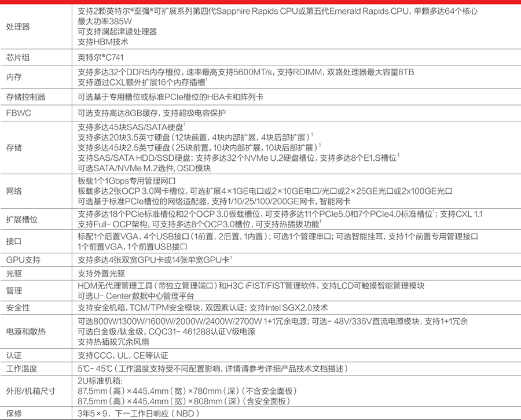Click the 光驱 row label

click(x=14, y=274)
